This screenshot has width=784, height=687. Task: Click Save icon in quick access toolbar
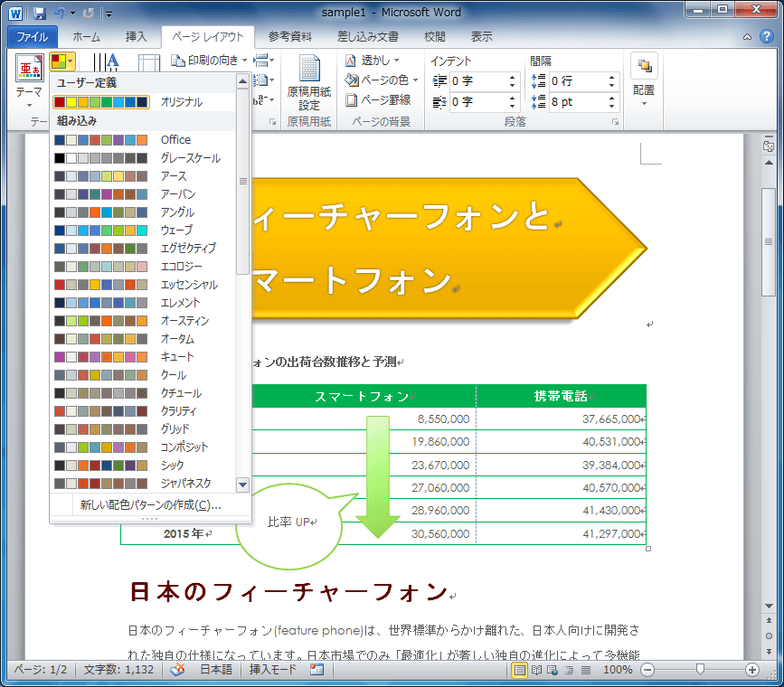[x=39, y=13]
